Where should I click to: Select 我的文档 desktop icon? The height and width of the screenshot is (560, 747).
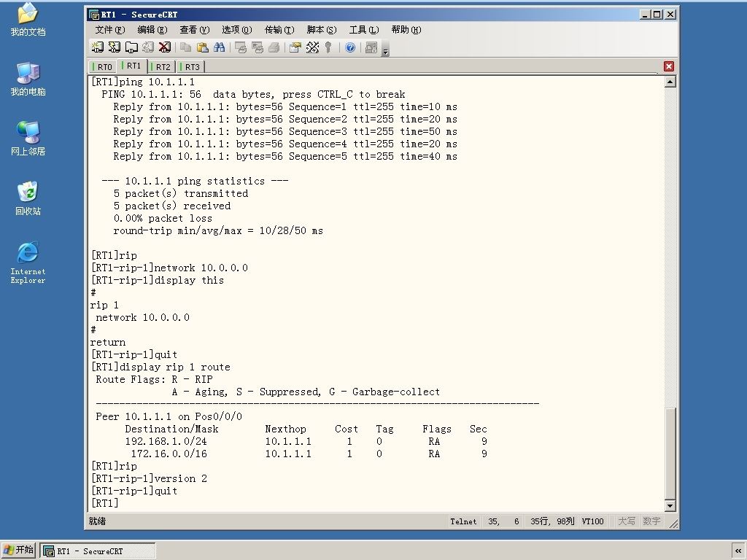pyautogui.click(x=28, y=20)
